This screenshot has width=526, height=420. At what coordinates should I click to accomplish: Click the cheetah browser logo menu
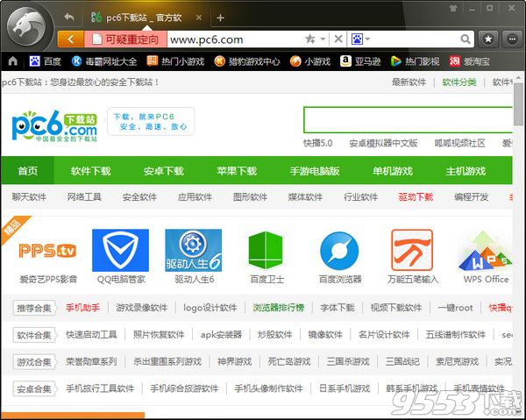click(x=26, y=27)
